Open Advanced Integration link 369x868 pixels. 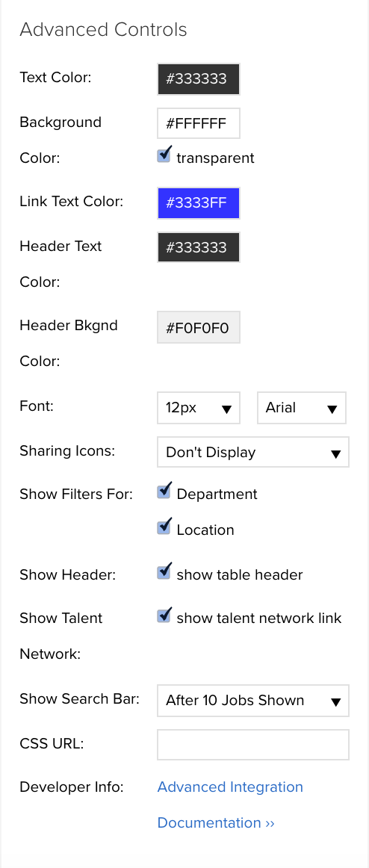[230, 787]
